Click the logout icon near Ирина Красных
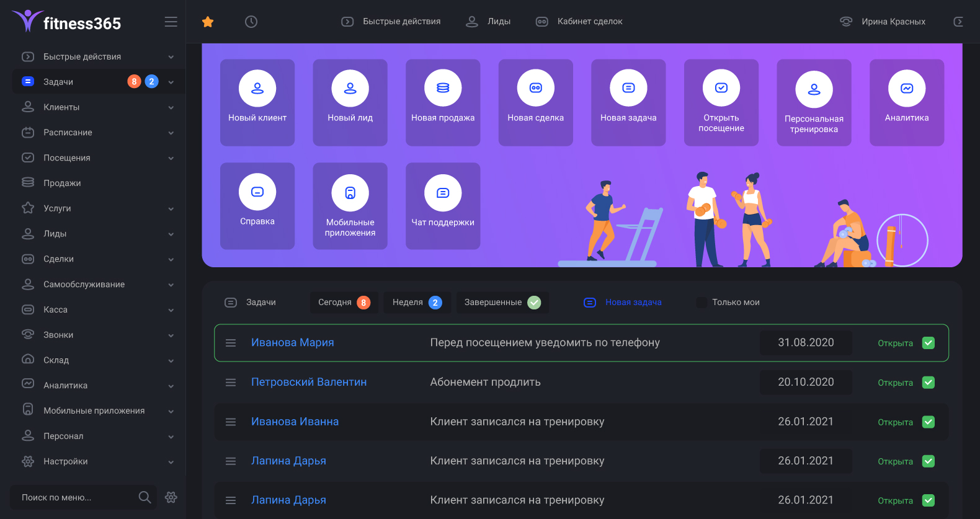This screenshot has height=519, width=980. pyautogui.click(x=958, y=22)
